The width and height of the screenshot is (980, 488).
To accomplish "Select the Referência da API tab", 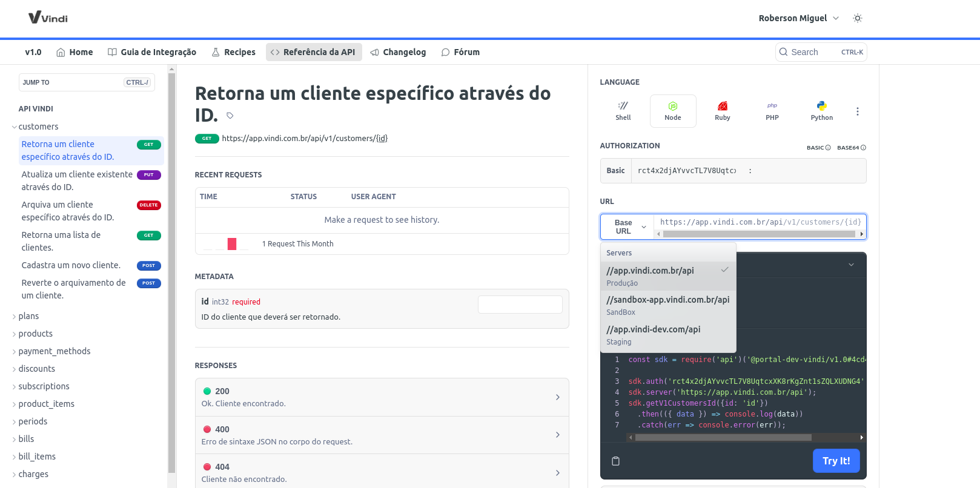I will click(314, 52).
